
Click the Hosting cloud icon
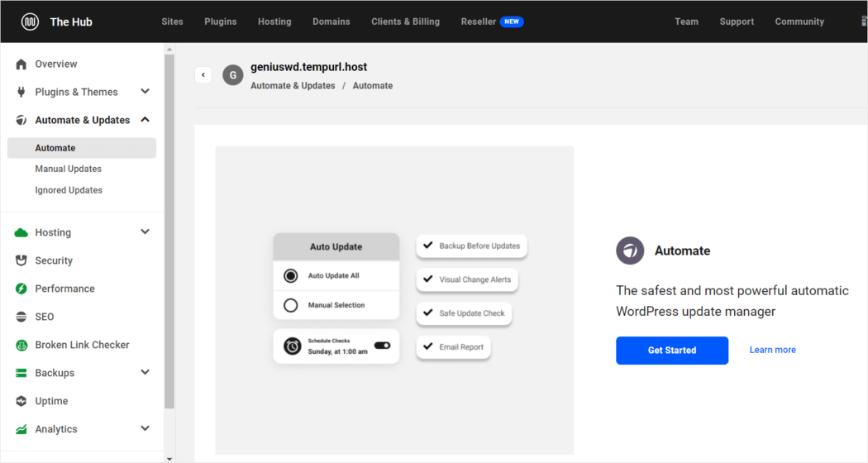(21, 232)
